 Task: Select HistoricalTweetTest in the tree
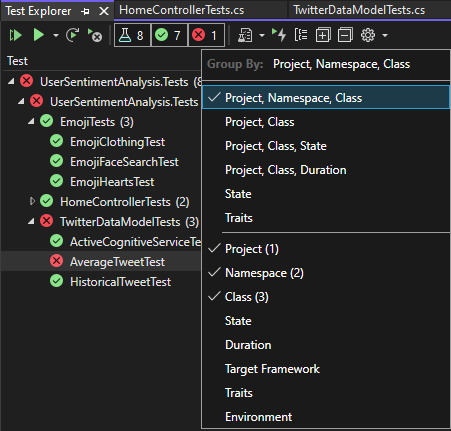(x=120, y=282)
